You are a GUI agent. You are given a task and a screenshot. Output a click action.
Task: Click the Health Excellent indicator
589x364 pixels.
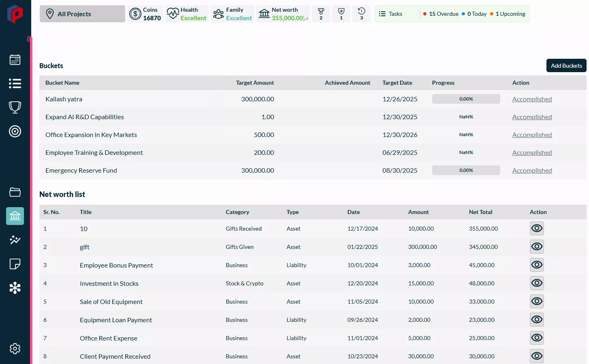[x=186, y=14]
